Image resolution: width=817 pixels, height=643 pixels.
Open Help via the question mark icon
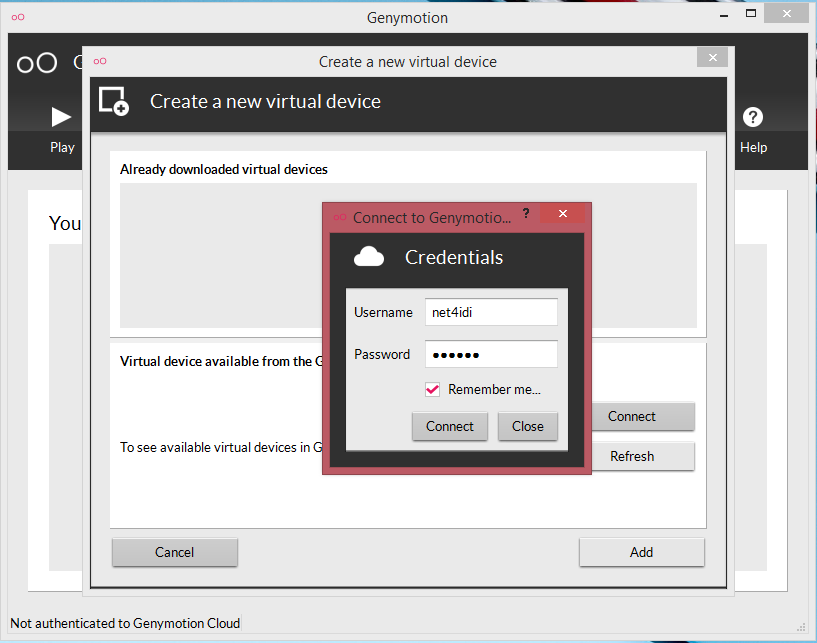coord(752,117)
